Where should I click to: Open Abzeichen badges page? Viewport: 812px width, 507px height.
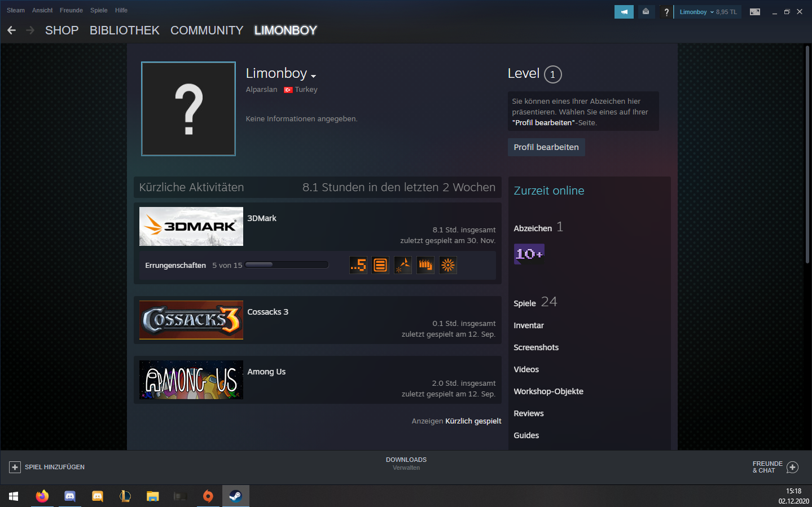tap(533, 228)
